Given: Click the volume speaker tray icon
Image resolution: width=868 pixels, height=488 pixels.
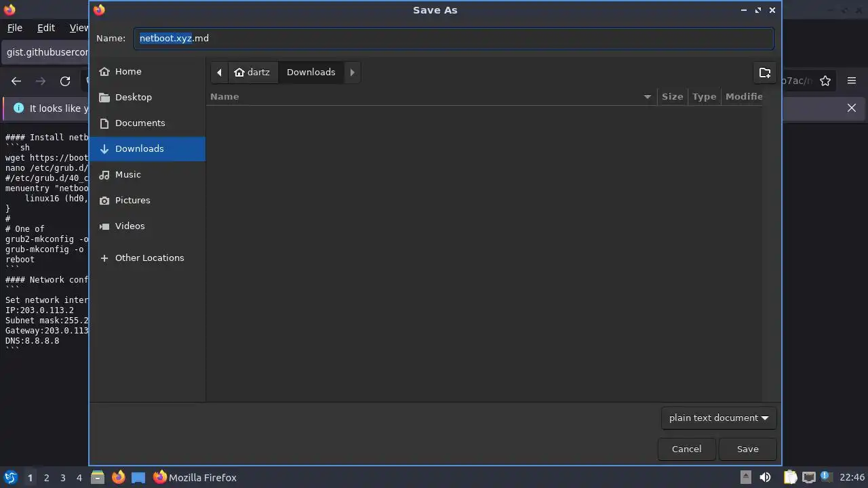Looking at the screenshot, I should click(765, 477).
